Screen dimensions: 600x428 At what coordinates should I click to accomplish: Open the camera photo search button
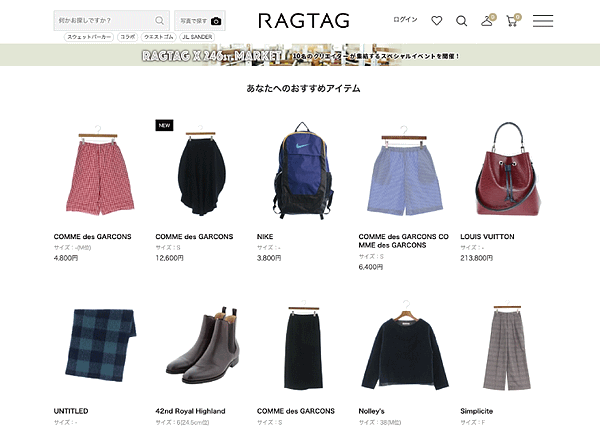[x=200, y=21]
